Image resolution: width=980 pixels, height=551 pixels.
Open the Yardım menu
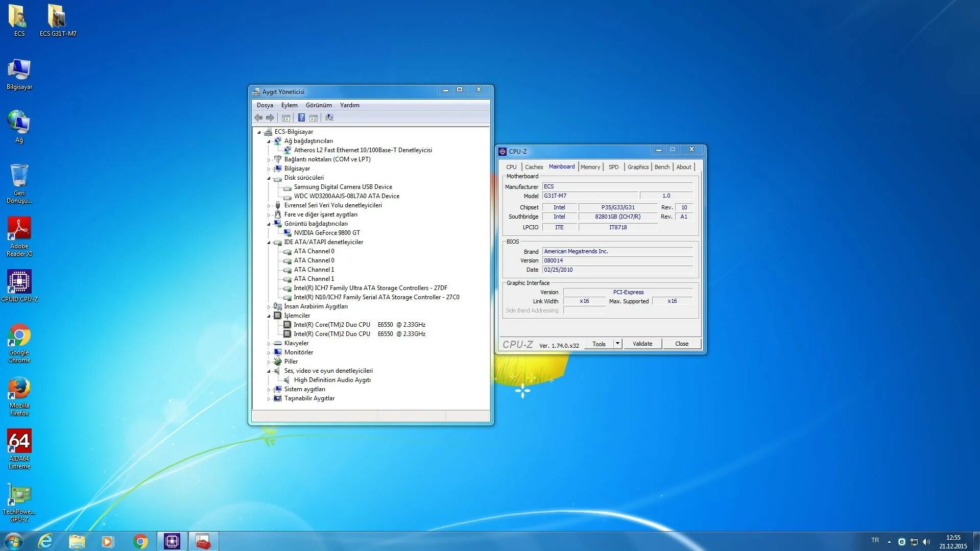pos(350,105)
